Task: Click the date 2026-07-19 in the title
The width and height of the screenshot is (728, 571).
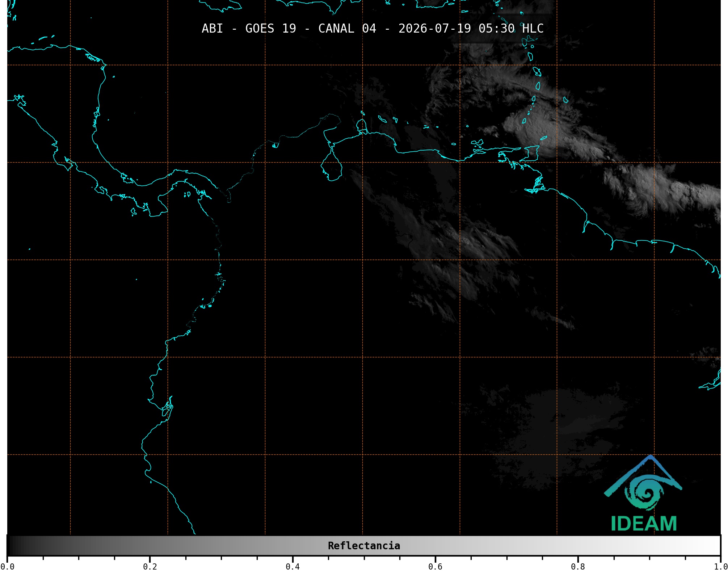Action: tap(434, 28)
